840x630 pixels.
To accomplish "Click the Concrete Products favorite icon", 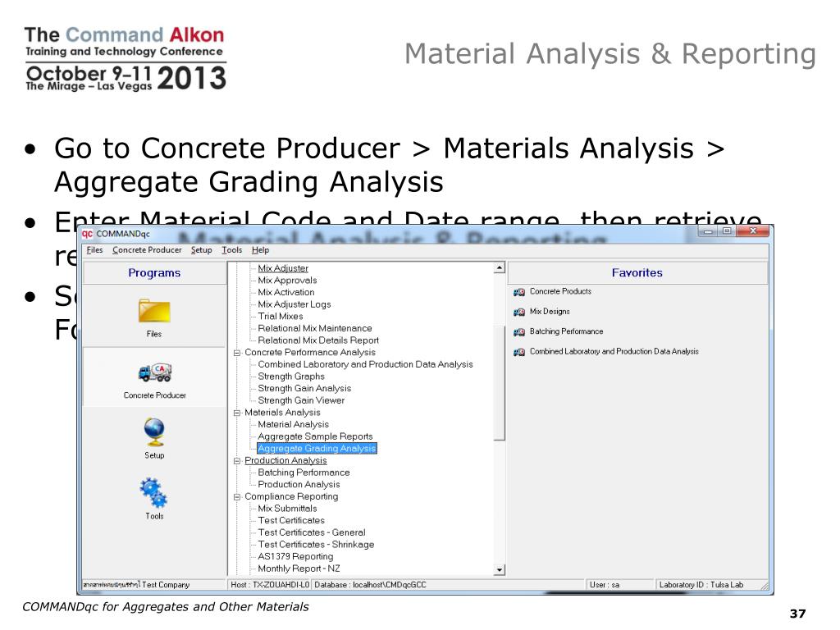I will [x=519, y=292].
